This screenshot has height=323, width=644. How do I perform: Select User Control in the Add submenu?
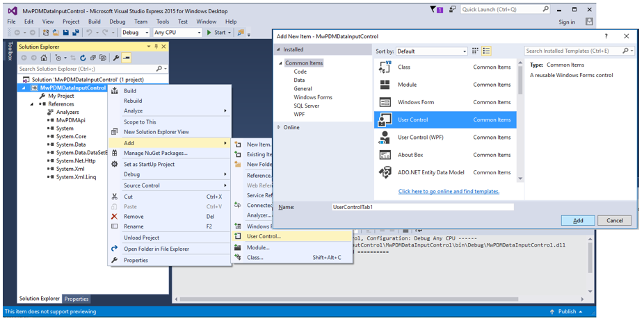292,236
